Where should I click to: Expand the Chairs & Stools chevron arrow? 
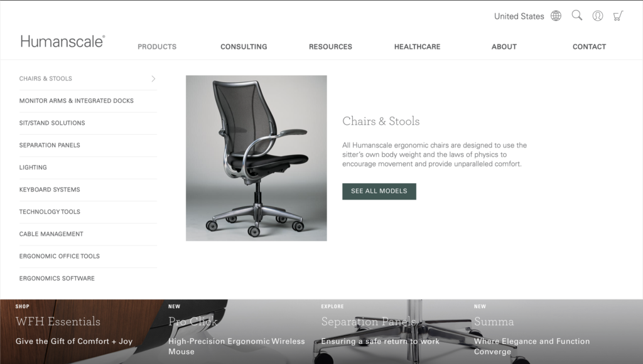tap(153, 78)
